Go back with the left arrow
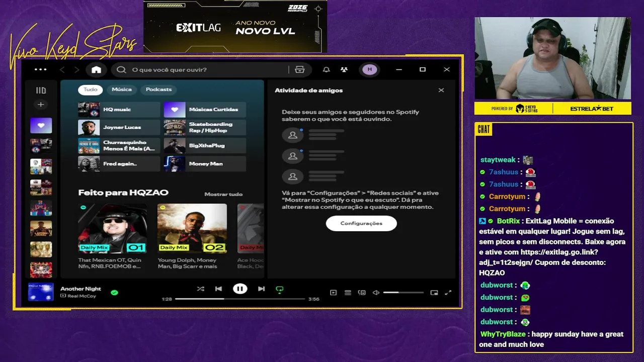The image size is (644, 362). [x=62, y=70]
